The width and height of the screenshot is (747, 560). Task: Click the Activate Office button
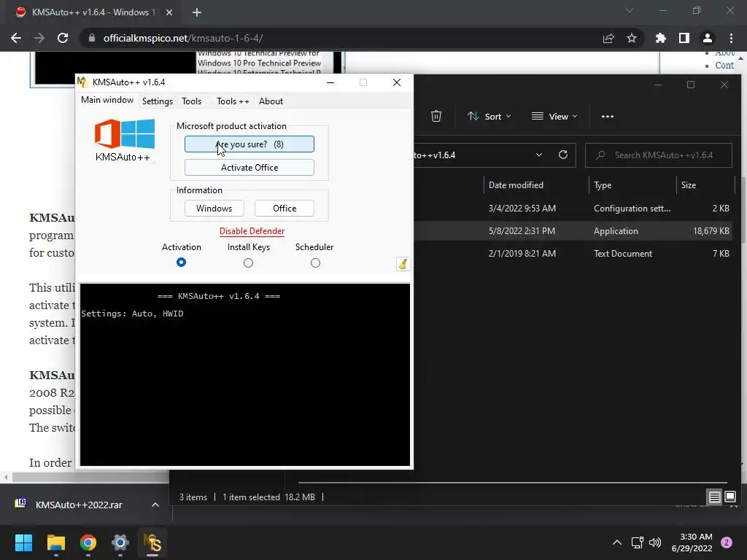[249, 168]
